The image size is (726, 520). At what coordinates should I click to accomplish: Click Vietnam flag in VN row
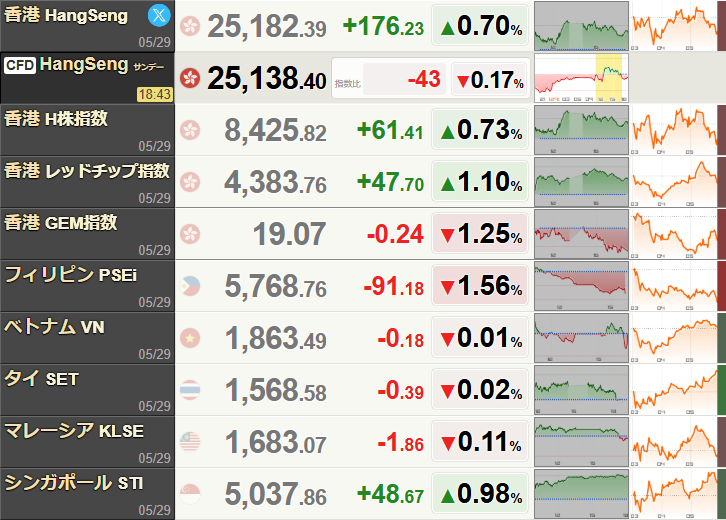(190, 338)
